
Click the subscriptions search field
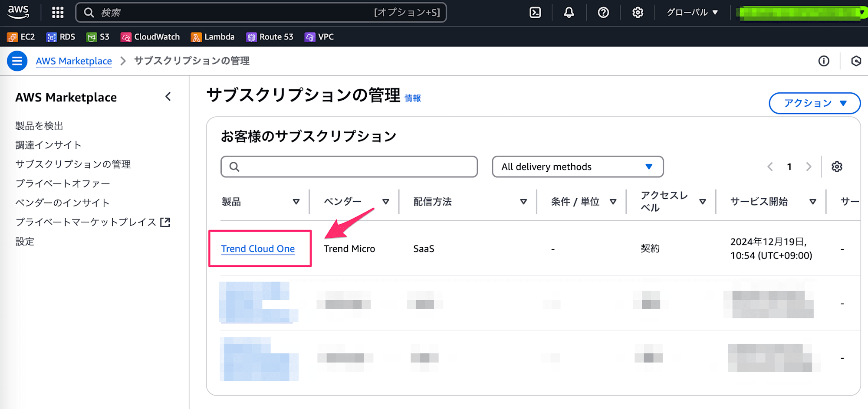point(349,167)
